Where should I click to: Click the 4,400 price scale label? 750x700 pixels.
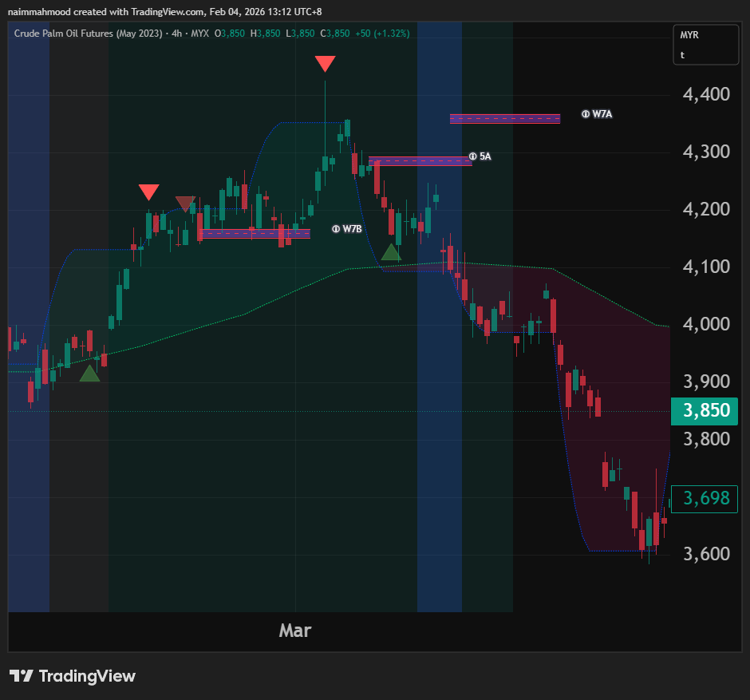pyautogui.click(x=707, y=94)
